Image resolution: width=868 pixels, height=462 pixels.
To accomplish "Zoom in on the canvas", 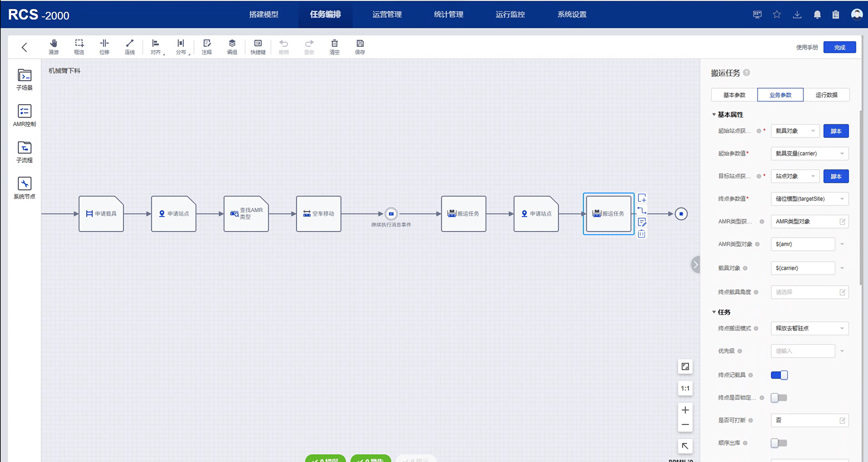I will click(x=685, y=410).
